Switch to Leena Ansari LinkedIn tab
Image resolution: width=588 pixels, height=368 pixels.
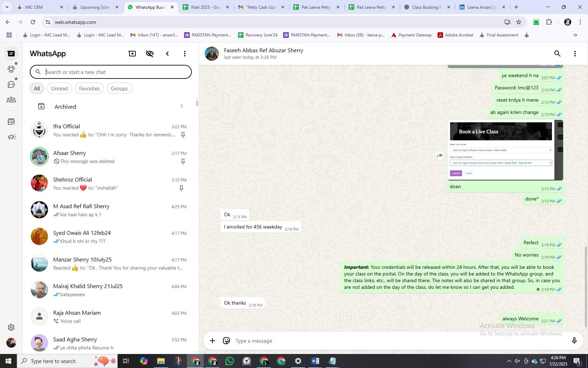click(x=483, y=7)
